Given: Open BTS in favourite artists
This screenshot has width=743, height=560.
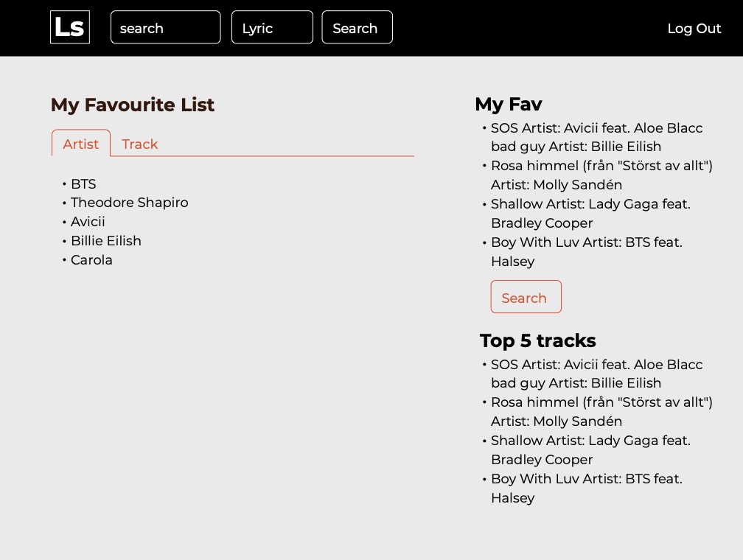Looking at the screenshot, I should 83,183.
